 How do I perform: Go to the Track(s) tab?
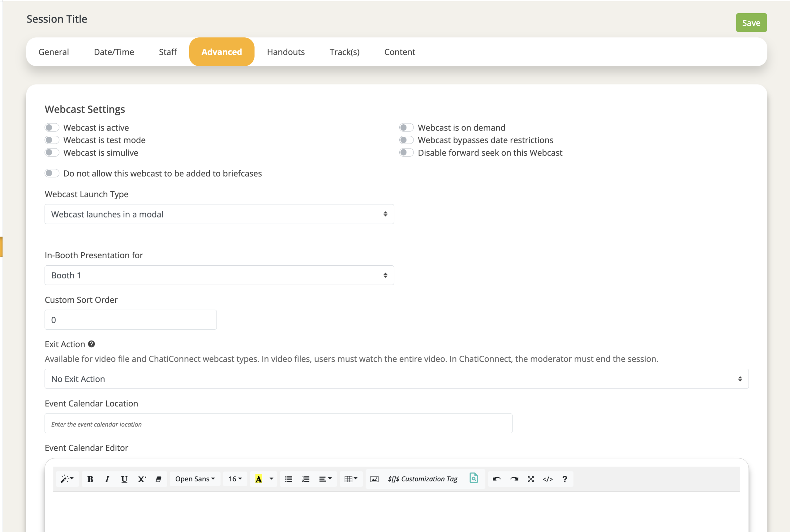click(345, 52)
